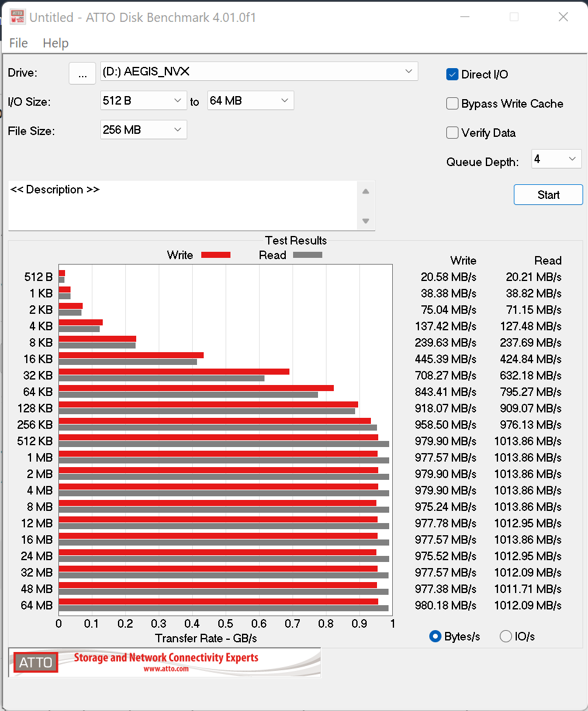The width and height of the screenshot is (588, 711).
Task: Click the description scrollbar down arrow
Action: 365,221
